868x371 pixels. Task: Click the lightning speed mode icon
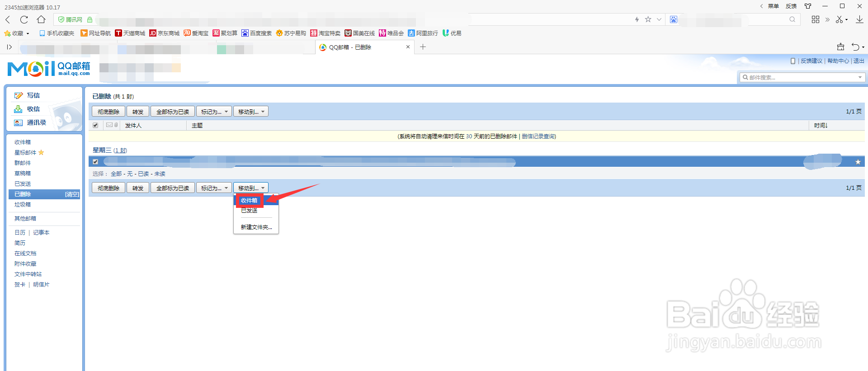(x=637, y=19)
